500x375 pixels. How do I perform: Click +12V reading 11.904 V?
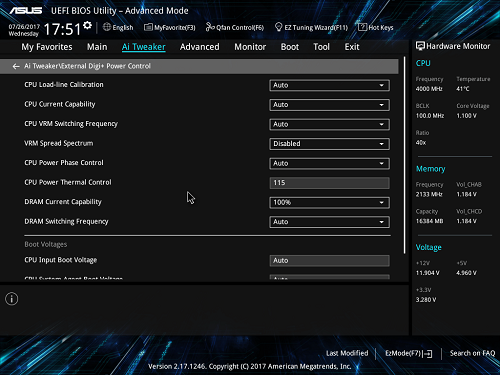[427, 273]
